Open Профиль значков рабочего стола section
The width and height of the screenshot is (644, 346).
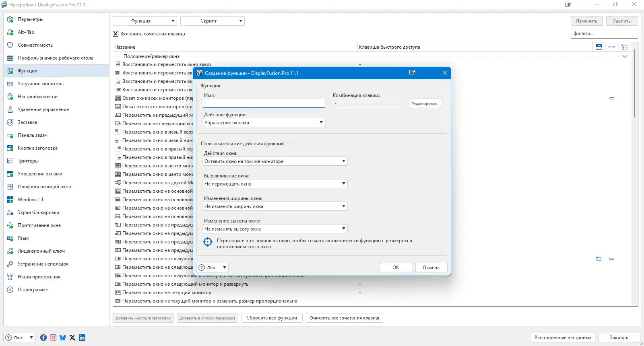pyautogui.click(x=56, y=58)
